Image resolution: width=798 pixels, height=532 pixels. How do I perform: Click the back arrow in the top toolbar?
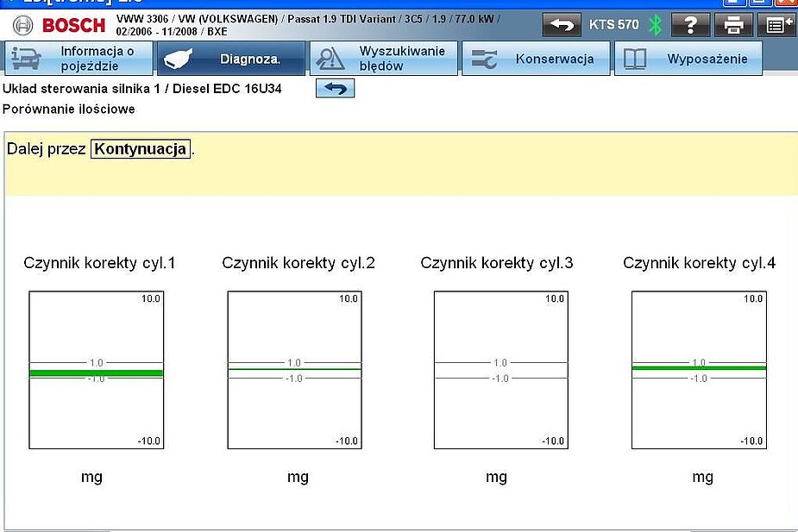pos(562,24)
